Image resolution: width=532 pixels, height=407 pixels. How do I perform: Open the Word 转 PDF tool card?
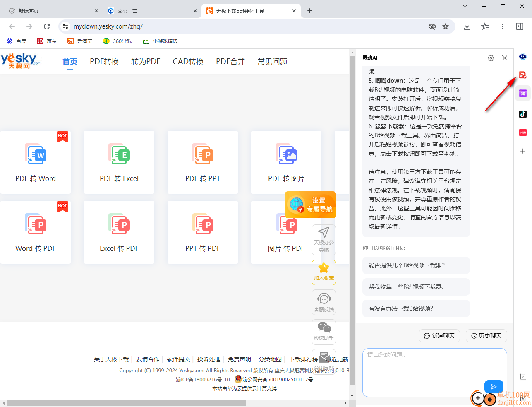coord(36,232)
